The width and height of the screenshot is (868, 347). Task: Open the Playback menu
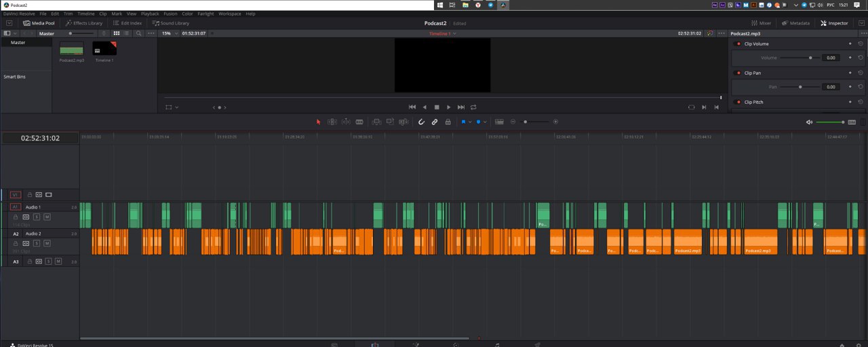coord(150,14)
